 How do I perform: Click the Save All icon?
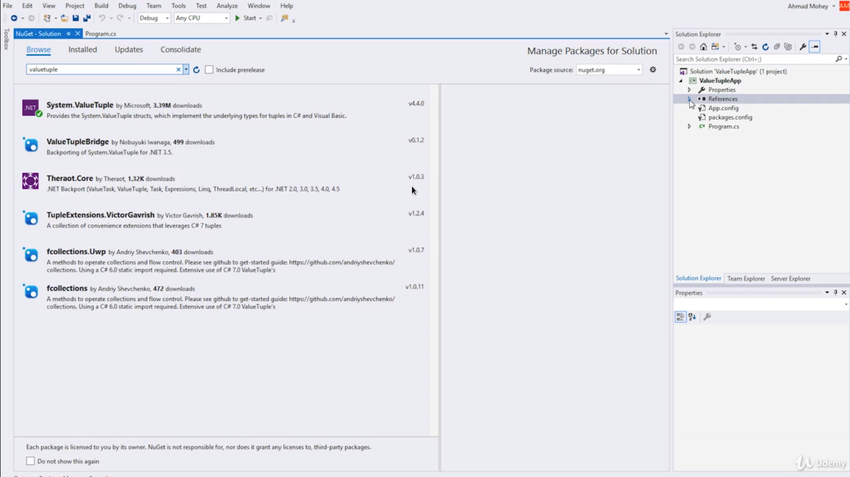tap(87, 18)
